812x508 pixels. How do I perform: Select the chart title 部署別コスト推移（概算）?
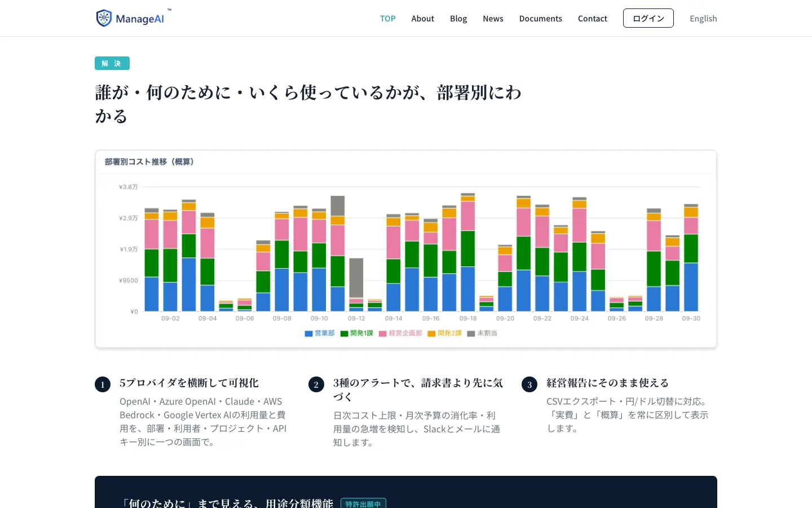pos(149,162)
